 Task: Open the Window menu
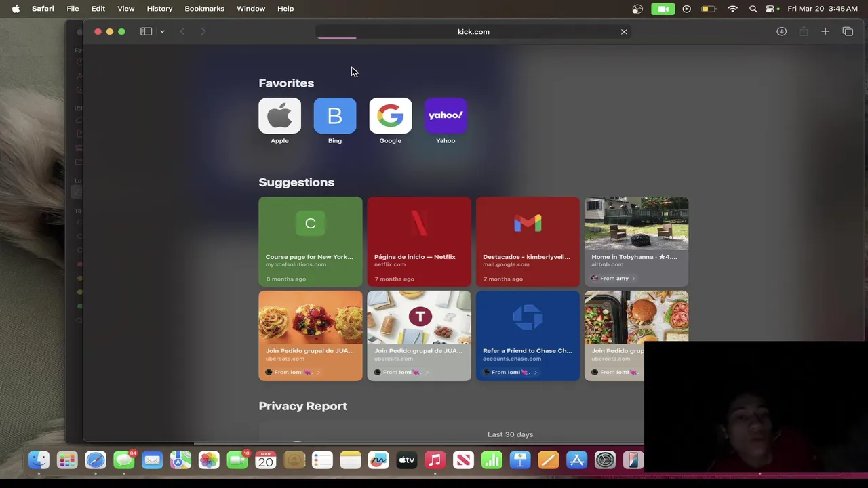click(251, 9)
